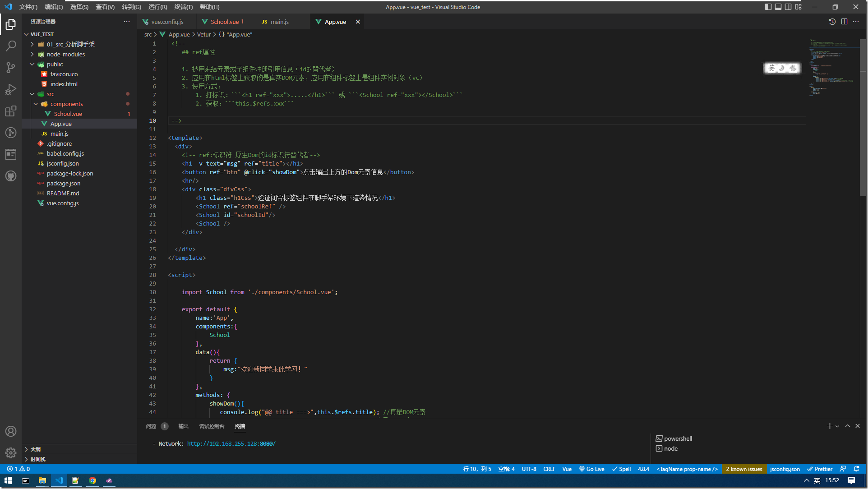Open timeline history icon in editor toolbar
The height and width of the screenshot is (489, 868).
pyautogui.click(x=832, y=22)
